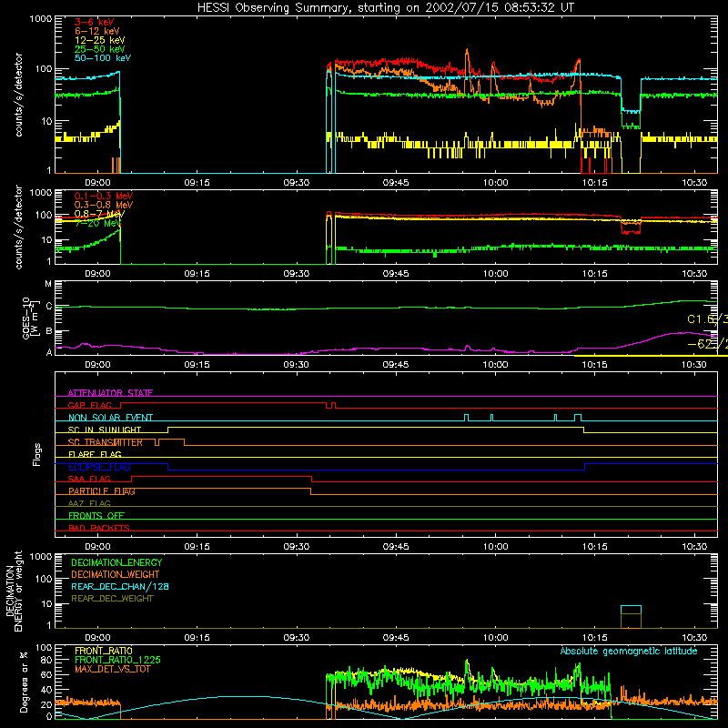Select the 25-50 keV legend label

tap(100, 49)
